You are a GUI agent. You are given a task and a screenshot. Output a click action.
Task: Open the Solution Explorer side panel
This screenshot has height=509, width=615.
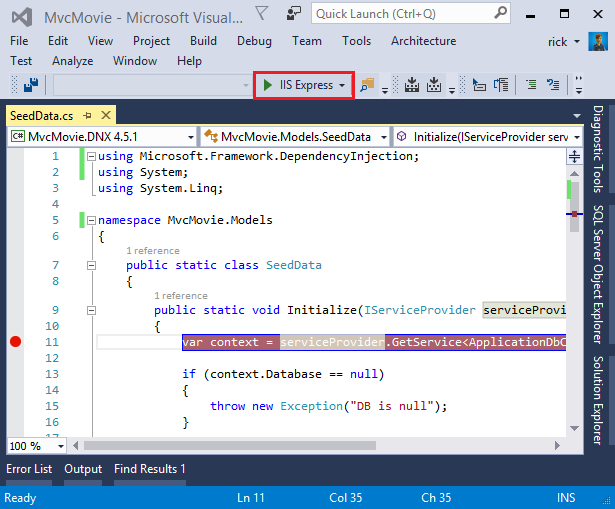coord(598,392)
